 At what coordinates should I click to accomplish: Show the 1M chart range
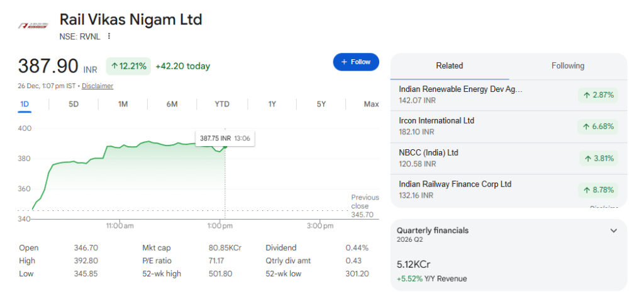point(123,104)
